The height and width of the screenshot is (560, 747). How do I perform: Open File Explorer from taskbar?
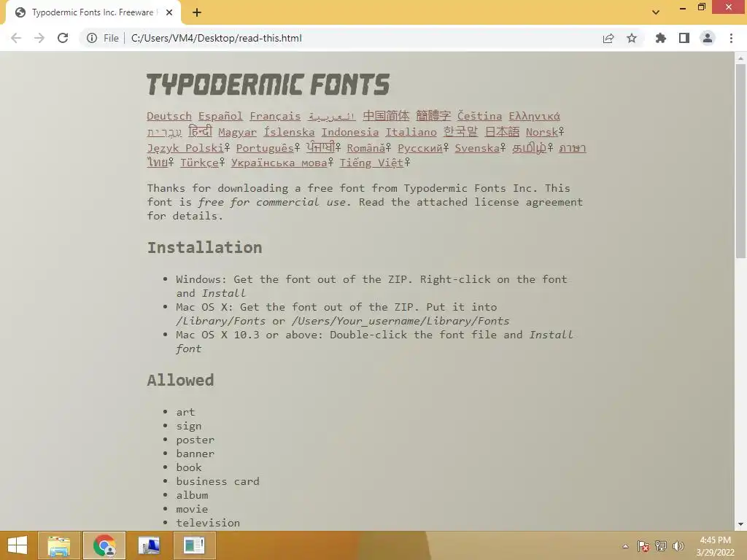59,545
